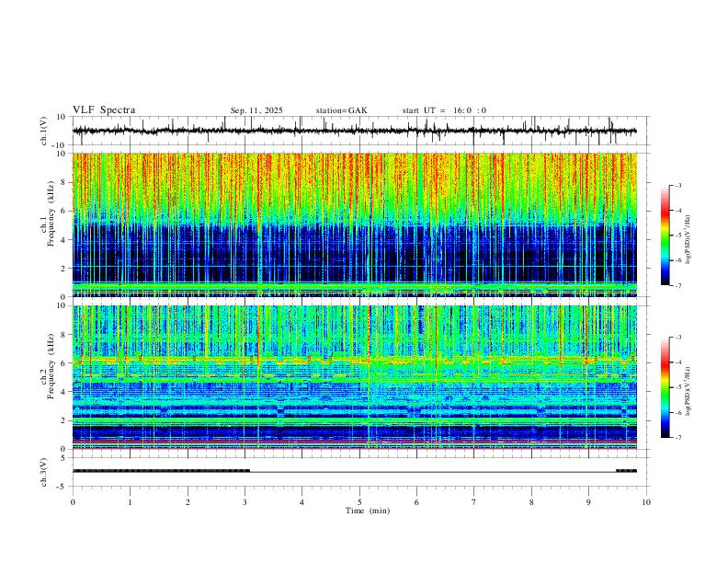
Task: Click the 'Time (min)' axis title
Action: (x=368, y=511)
